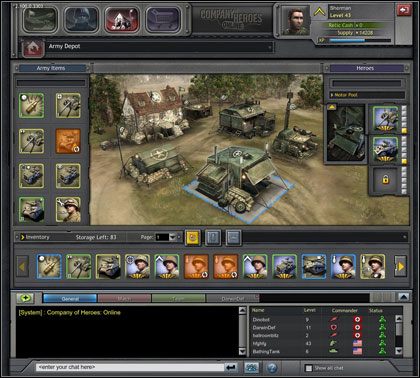Switch to the General chat tab
Viewport: 420px width, 378px height.
click(x=70, y=298)
